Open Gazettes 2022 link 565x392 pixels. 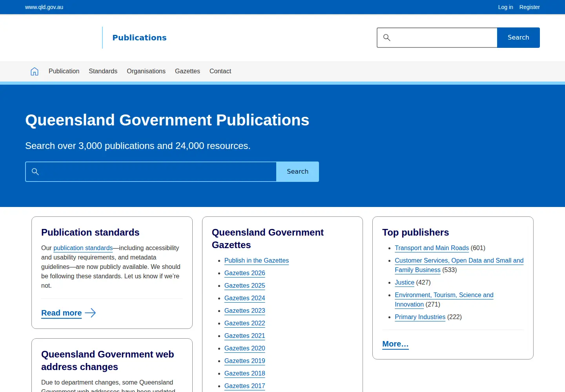(x=245, y=323)
